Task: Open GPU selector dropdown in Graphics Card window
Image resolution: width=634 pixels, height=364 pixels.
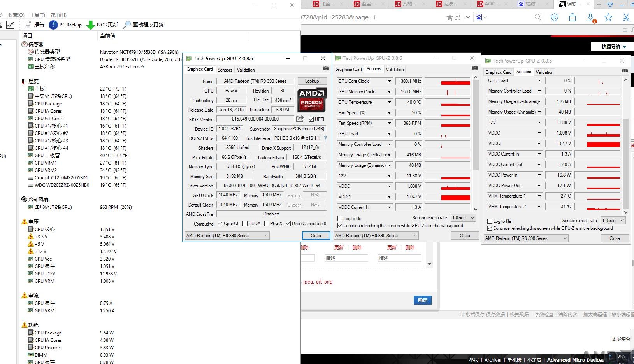Action: [x=227, y=236]
